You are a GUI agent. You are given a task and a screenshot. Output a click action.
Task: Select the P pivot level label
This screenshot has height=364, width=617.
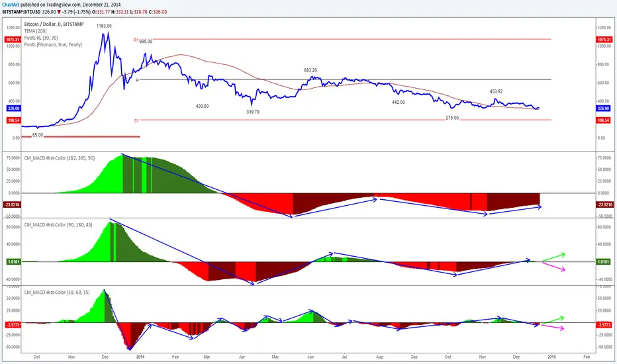tap(137, 80)
